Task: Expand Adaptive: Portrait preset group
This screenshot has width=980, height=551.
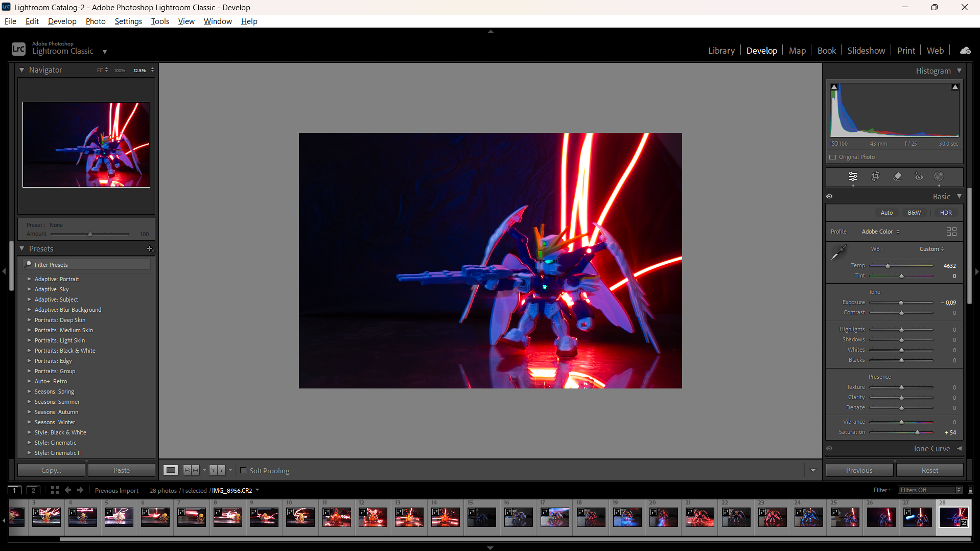Action: click(29, 279)
